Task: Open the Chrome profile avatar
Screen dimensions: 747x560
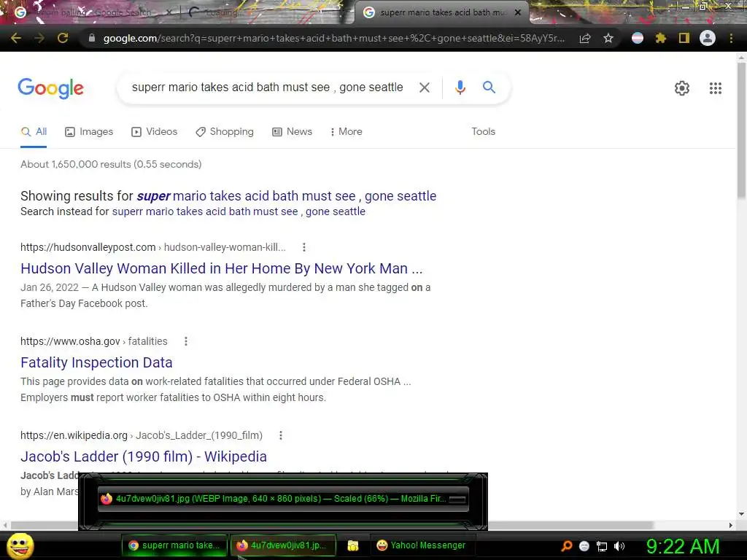Action: 708,38
